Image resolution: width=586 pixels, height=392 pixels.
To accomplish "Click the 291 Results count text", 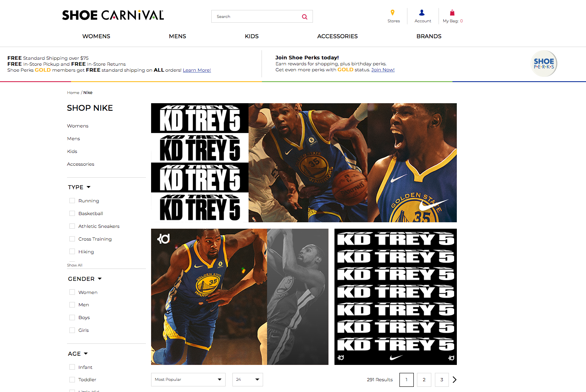I will tap(380, 380).
